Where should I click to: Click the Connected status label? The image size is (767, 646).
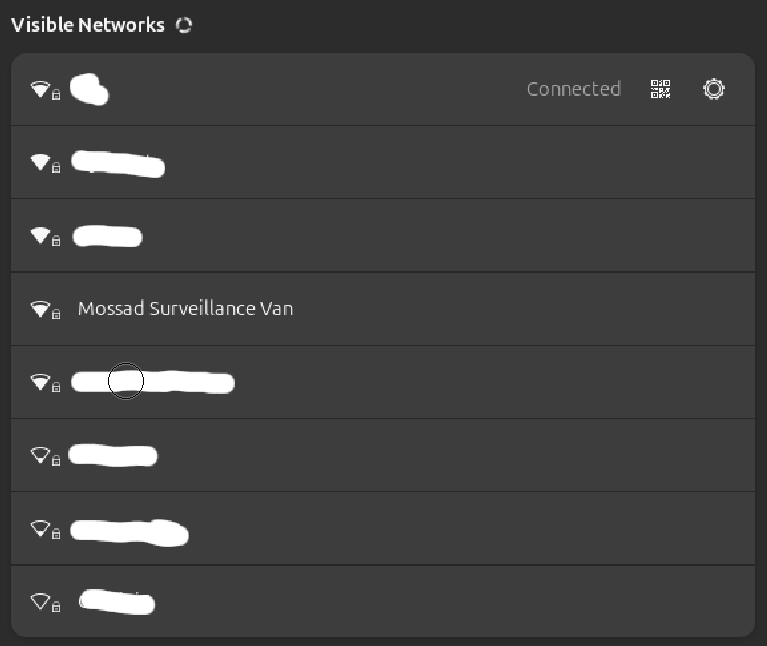tap(573, 89)
